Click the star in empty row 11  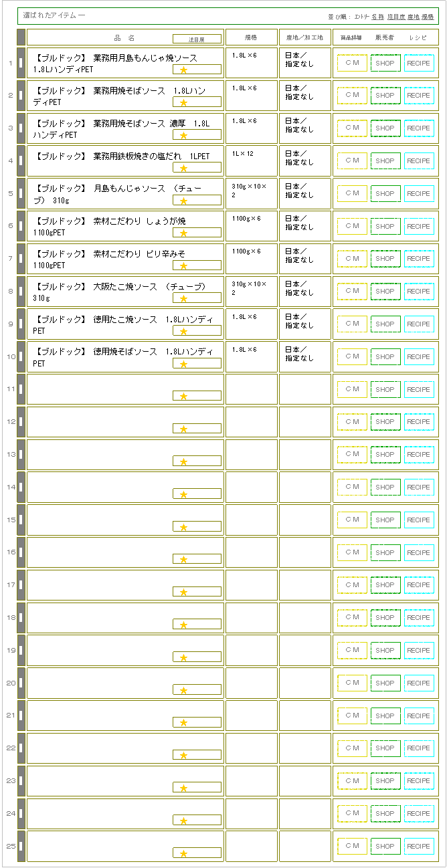point(183,397)
